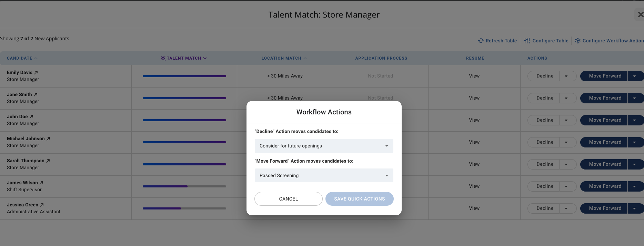Image resolution: width=644 pixels, height=246 pixels.
Task: Move Forward candidate Emily Davis
Action: [604, 76]
